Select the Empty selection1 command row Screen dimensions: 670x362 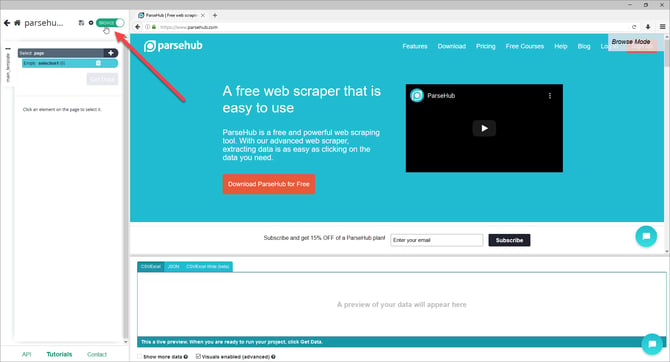[70, 63]
